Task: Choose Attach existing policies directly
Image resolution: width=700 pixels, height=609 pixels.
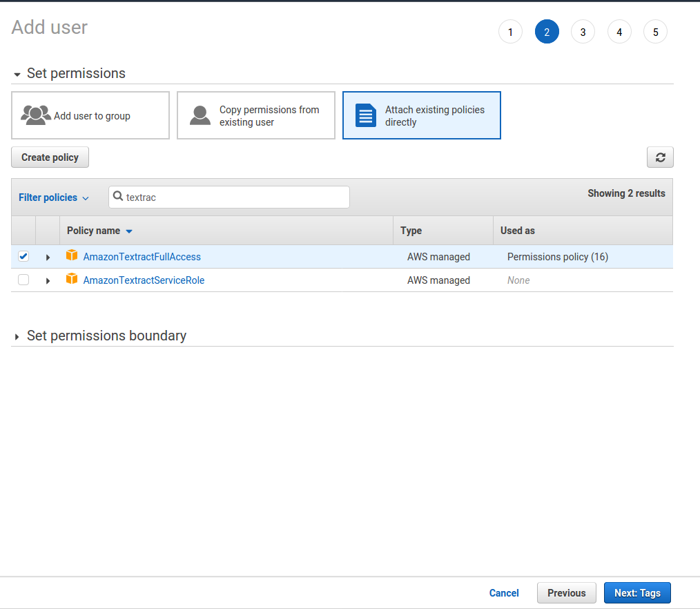Action: (x=421, y=115)
